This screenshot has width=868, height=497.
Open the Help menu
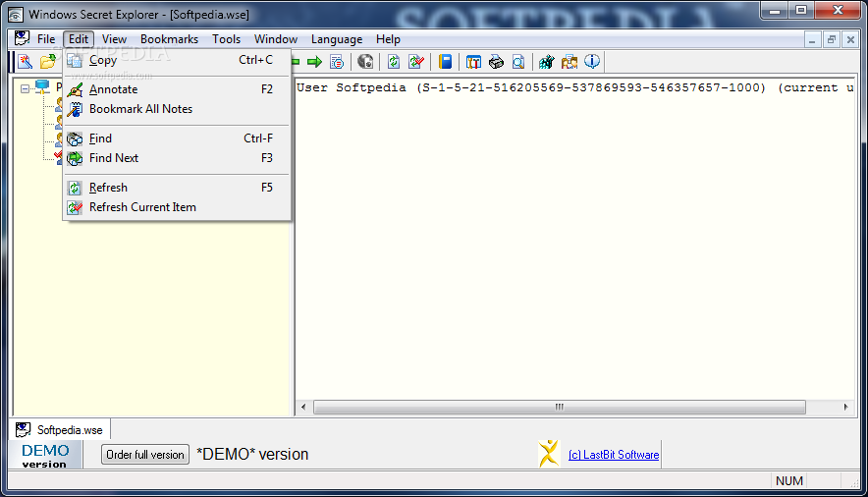coord(388,39)
